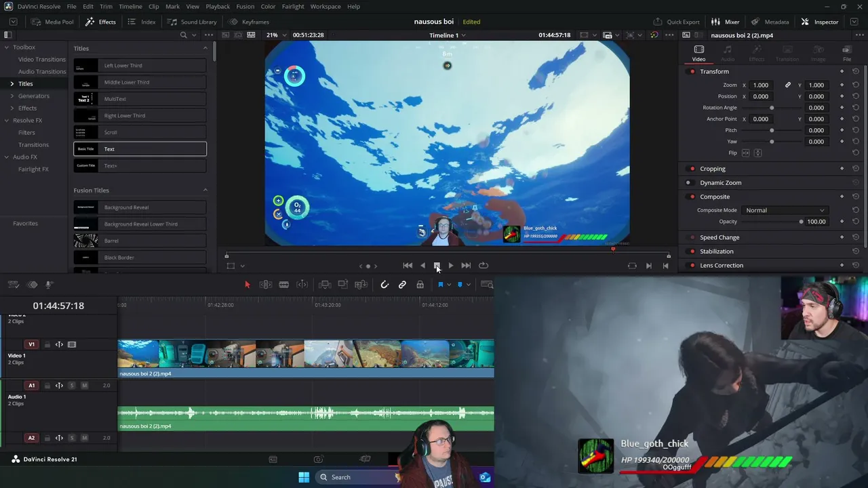The height and width of the screenshot is (488, 868).
Task: Toggle the Linked Selection chain icon
Action: point(402,285)
